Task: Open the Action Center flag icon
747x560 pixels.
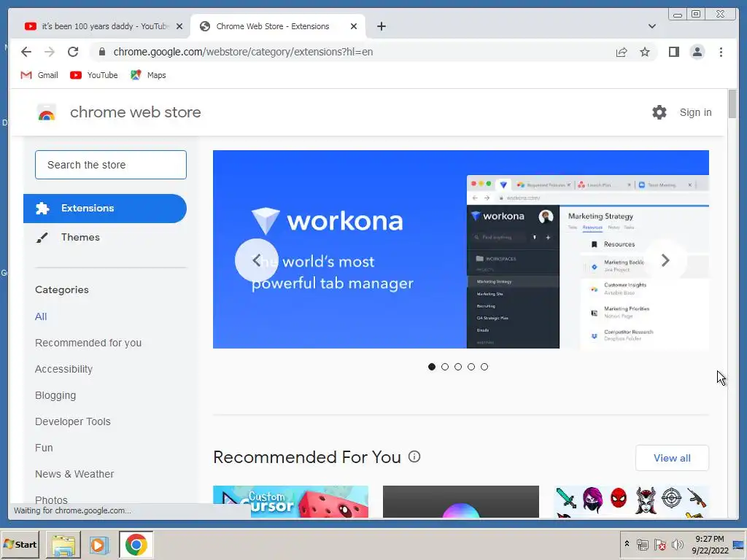Action: click(x=659, y=544)
